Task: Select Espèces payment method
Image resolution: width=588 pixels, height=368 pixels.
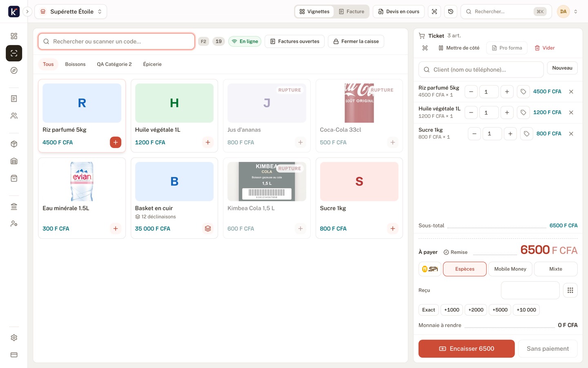Action: pyautogui.click(x=465, y=269)
